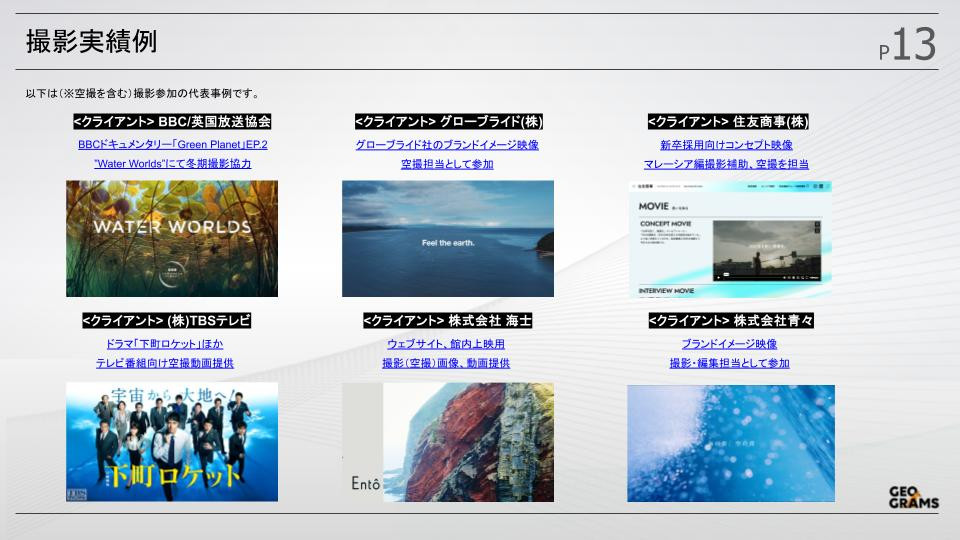Screen dimensions: 960x540
Task: Click the page number P13
Action: tap(907, 45)
